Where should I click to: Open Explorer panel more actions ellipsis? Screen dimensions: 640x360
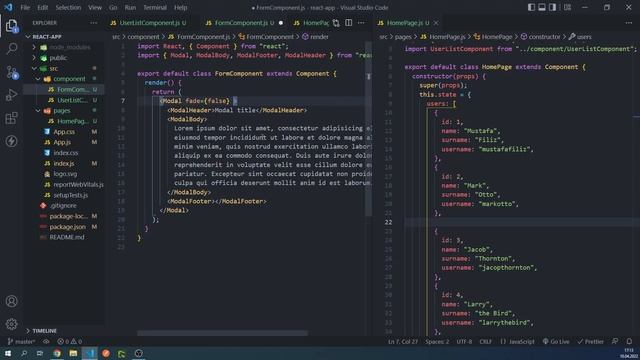click(x=93, y=23)
